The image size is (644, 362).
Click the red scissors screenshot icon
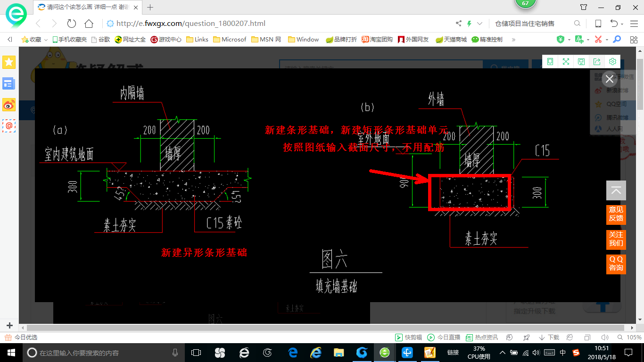pyautogui.click(x=598, y=40)
